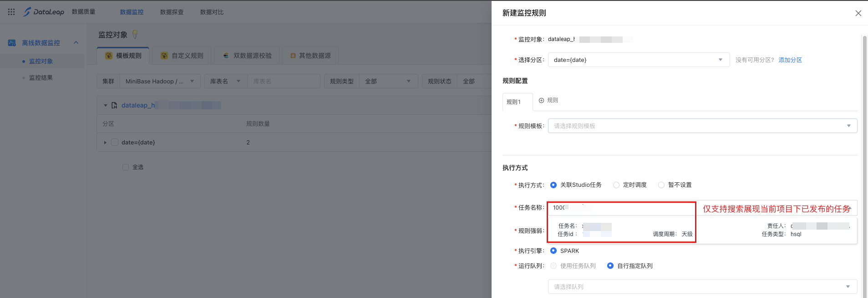This screenshot has width=868, height=298.
Task: Click the 库表名 search input
Action: pos(284,81)
